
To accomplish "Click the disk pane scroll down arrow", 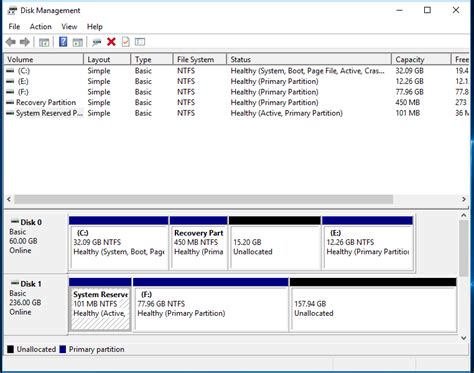I will click(x=464, y=338).
